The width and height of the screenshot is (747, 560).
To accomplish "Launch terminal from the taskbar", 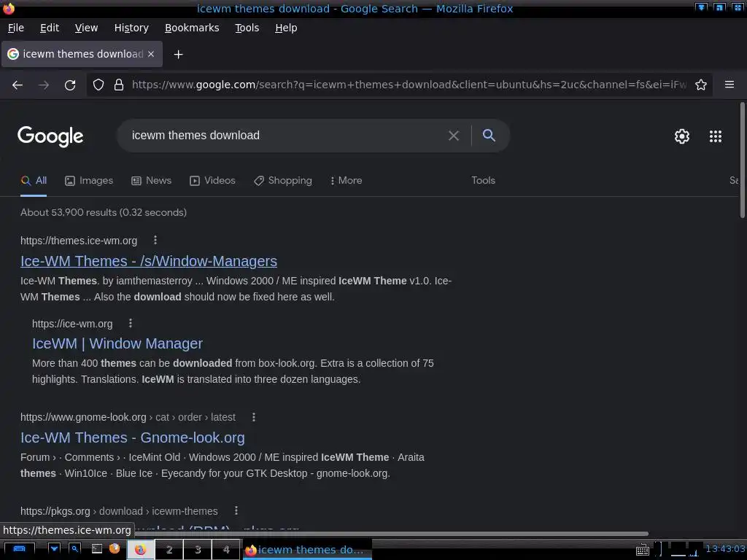I will tap(97, 548).
